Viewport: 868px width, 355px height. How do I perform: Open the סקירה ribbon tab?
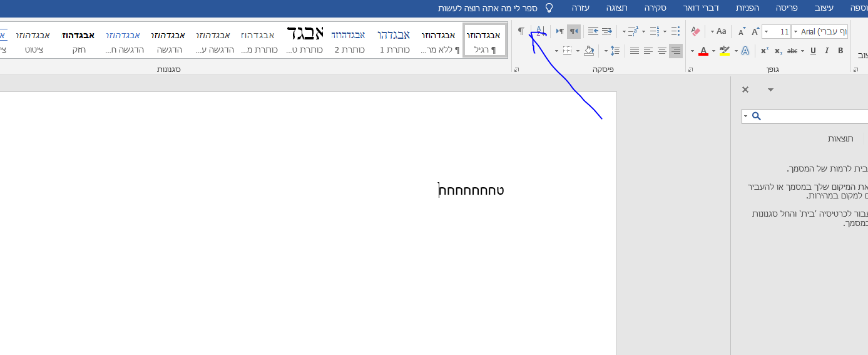pyautogui.click(x=655, y=8)
